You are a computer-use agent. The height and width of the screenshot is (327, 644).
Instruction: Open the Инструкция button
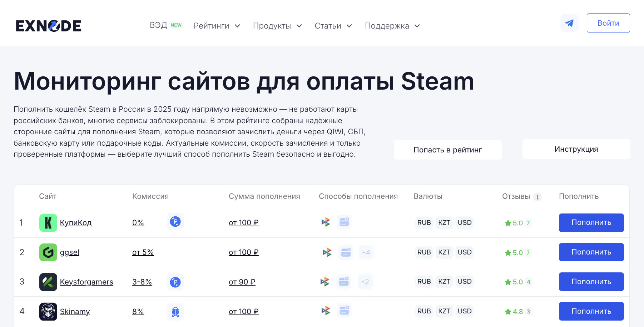[x=576, y=149]
